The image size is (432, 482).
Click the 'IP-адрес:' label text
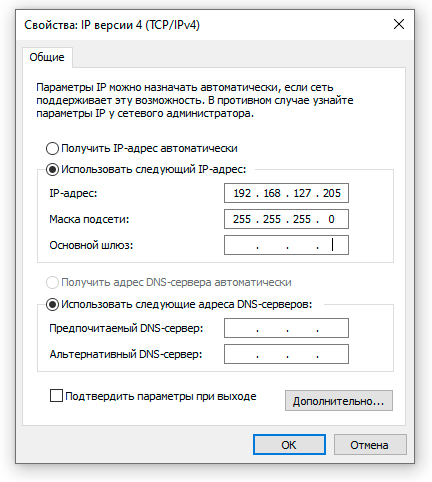[x=73, y=193]
